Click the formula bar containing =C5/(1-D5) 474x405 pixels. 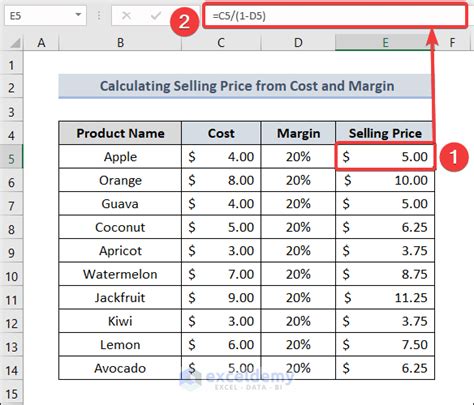(x=335, y=16)
